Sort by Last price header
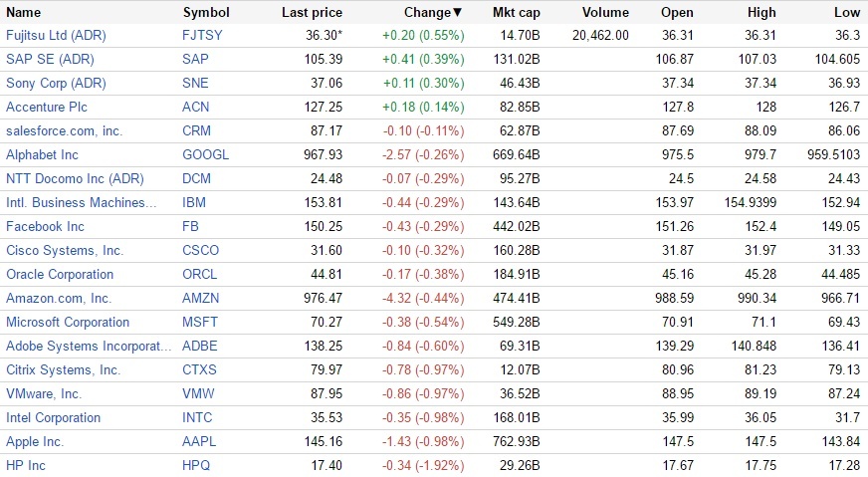The image size is (868, 477). (x=312, y=13)
